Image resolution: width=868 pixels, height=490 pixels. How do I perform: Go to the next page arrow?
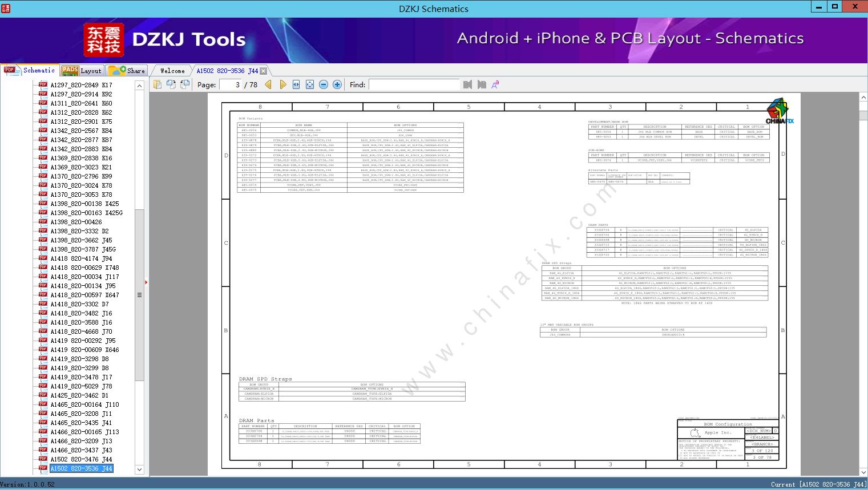click(282, 84)
